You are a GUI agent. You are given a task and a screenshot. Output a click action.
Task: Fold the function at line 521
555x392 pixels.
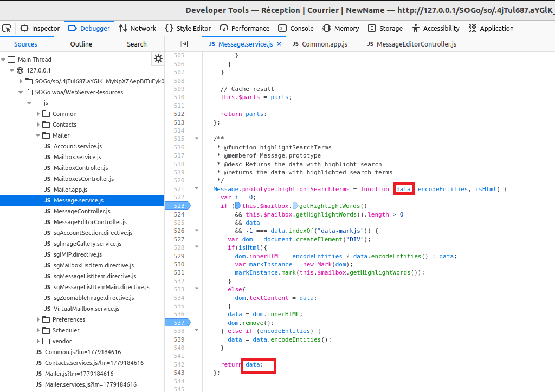[x=197, y=188]
